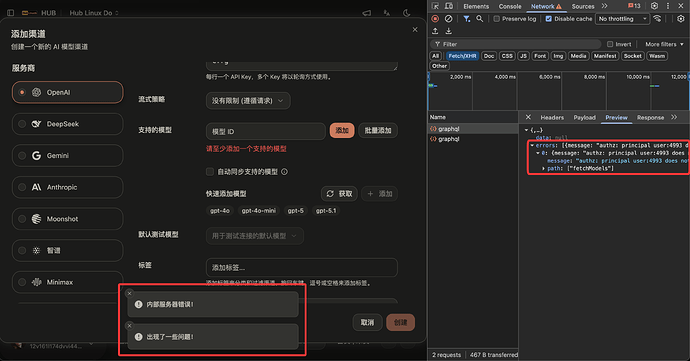
Task: Click the info icon beside 自动同步支持的模型
Action: [284, 172]
